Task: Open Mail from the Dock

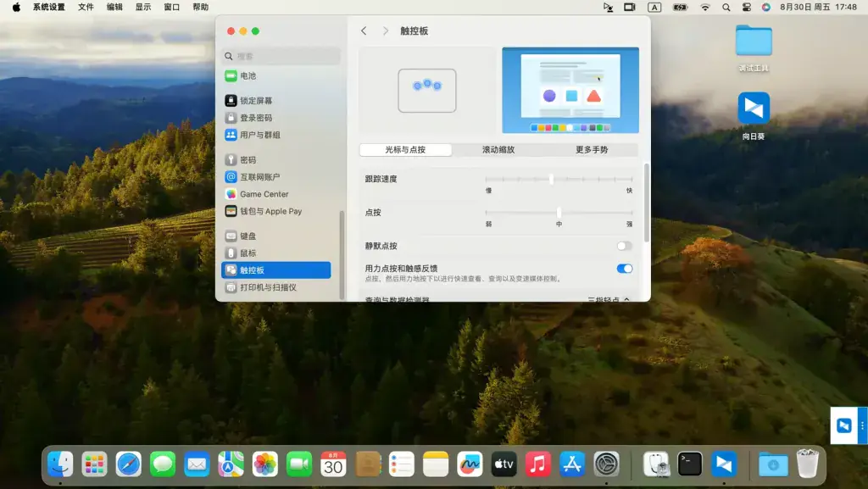Action: (x=197, y=464)
